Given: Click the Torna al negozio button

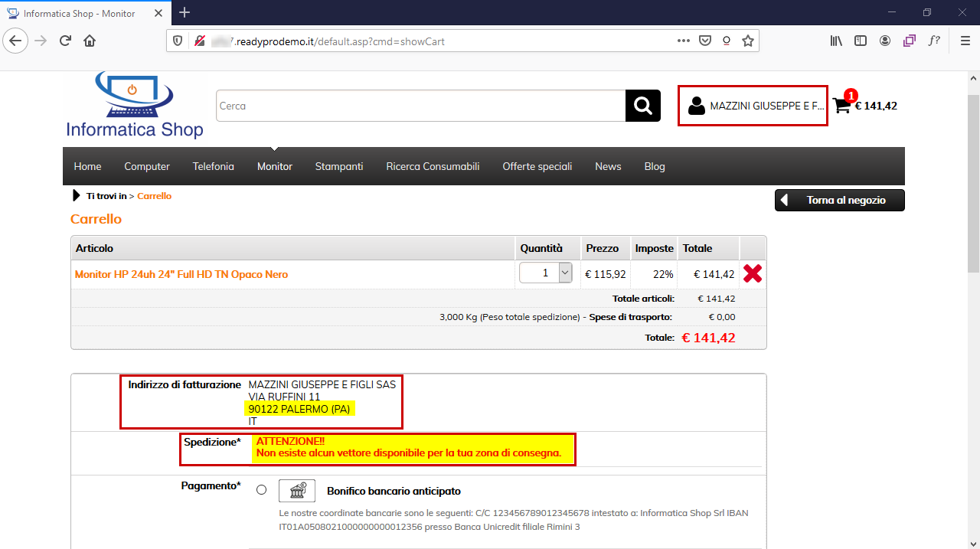Looking at the screenshot, I should 839,201.
